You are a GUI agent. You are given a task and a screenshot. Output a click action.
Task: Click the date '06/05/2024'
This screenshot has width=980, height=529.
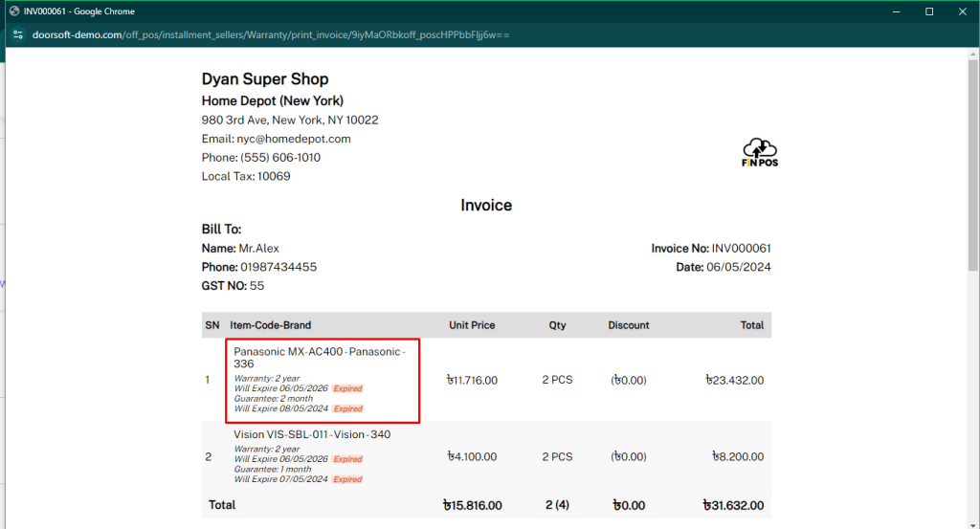(x=738, y=267)
